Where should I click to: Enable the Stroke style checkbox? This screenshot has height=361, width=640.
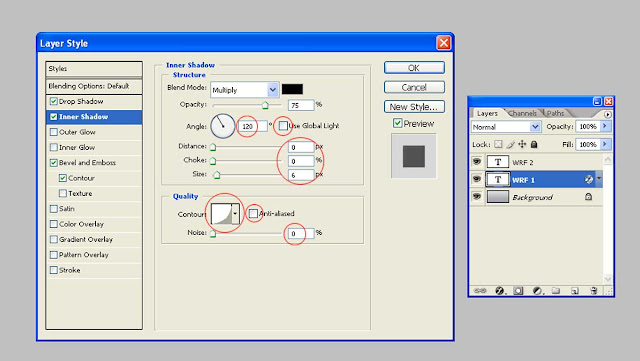[x=53, y=270]
